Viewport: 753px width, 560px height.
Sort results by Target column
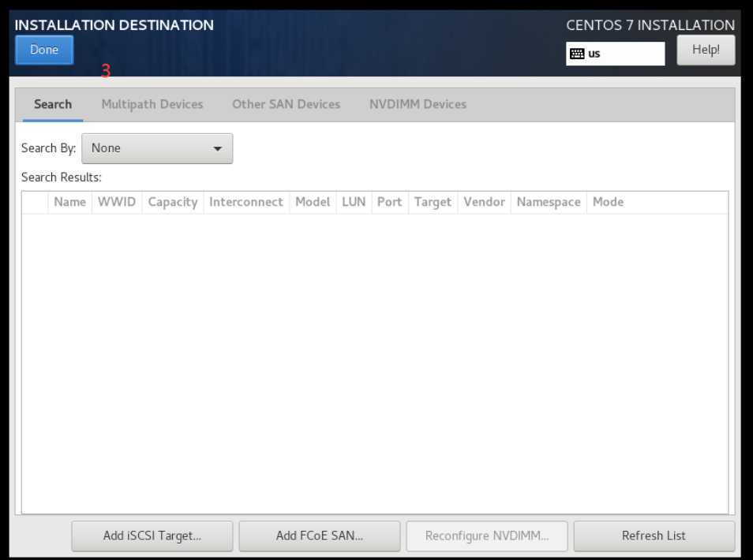click(x=433, y=202)
